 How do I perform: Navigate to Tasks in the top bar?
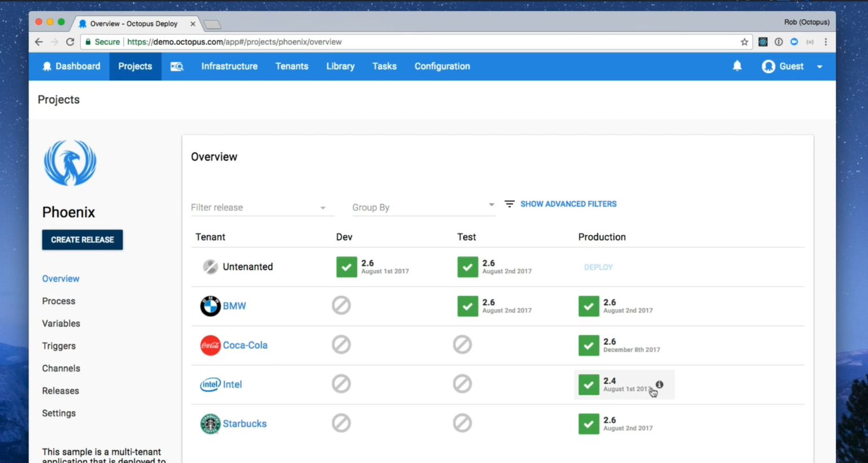pos(384,66)
